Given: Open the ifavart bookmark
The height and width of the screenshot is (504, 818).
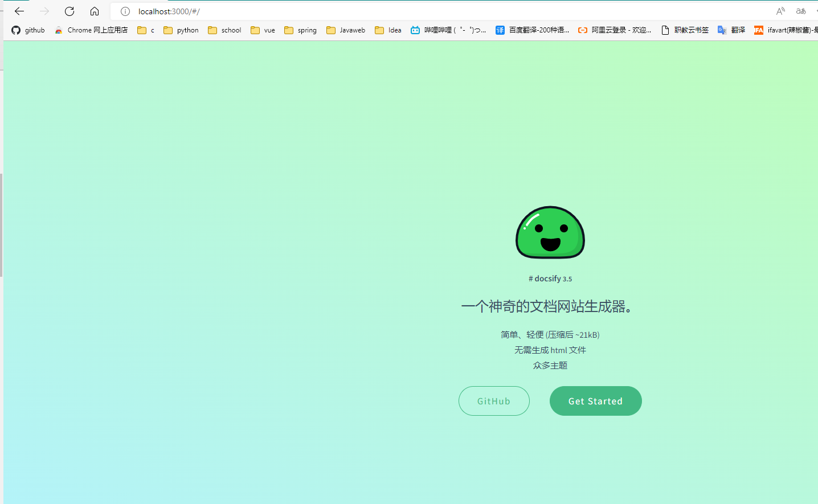Looking at the screenshot, I should 786,30.
